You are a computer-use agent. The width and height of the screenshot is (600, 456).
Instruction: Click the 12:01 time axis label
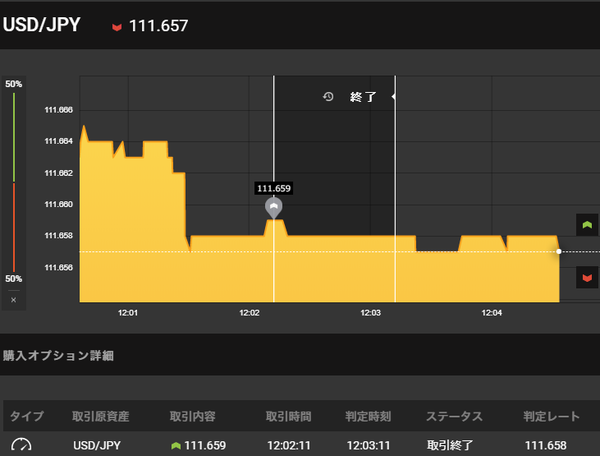pos(128,313)
